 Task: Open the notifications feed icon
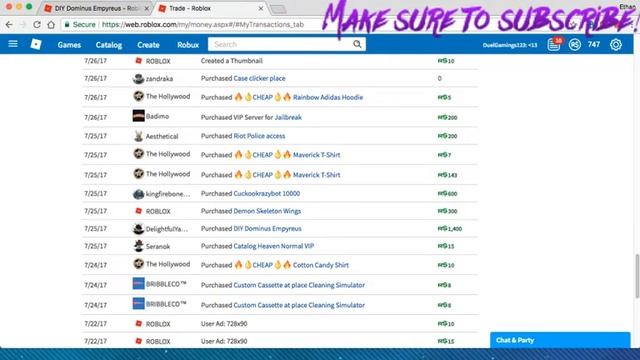[554, 44]
